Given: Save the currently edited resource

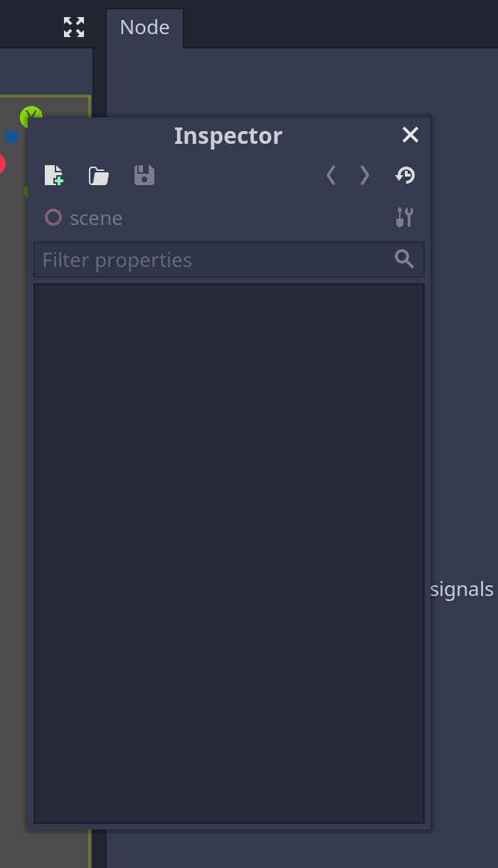Looking at the screenshot, I should coord(144,175).
